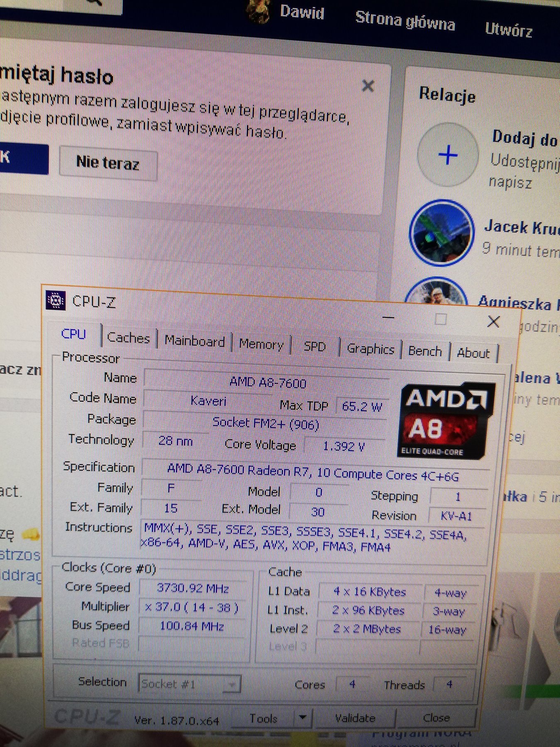The height and width of the screenshot is (747, 560).
Task: Dismiss the save password prompt with X
Action: [368, 86]
